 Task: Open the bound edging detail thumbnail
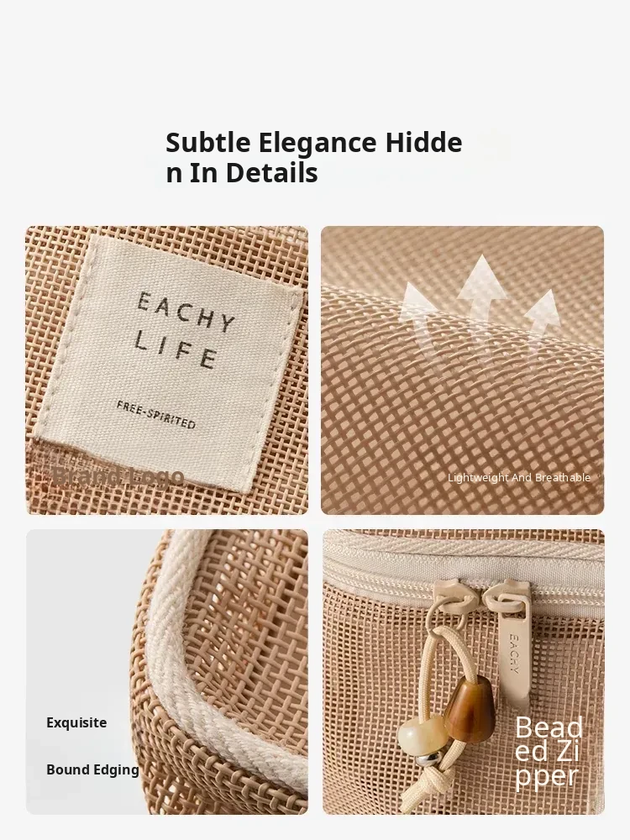click(166, 672)
